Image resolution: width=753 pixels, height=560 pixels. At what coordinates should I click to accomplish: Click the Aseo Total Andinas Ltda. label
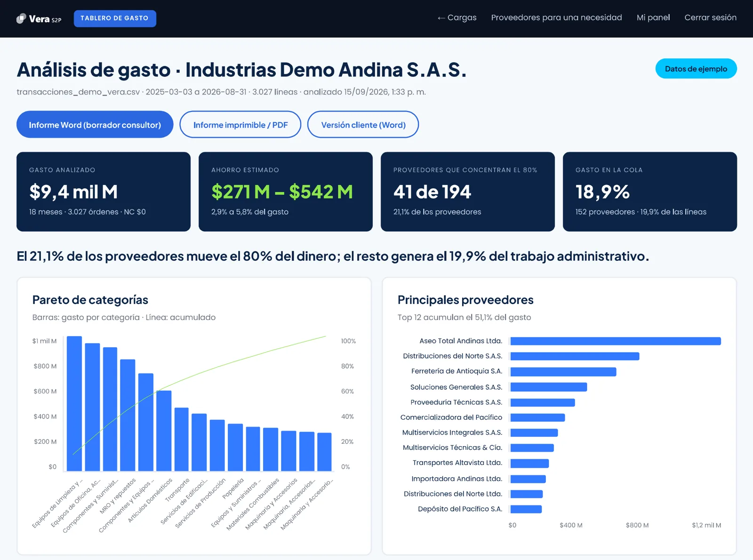[x=461, y=341]
